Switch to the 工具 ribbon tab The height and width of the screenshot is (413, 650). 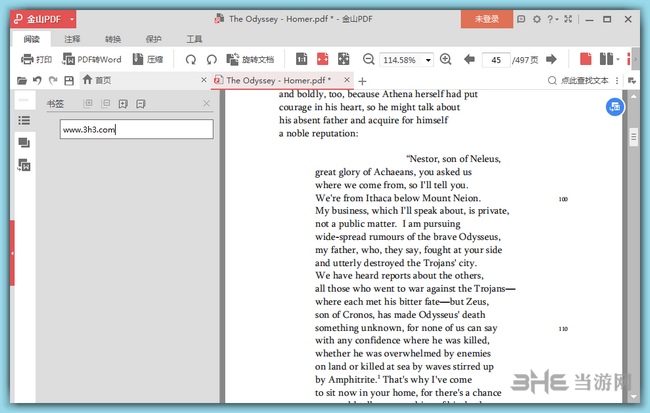click(194, 39)
